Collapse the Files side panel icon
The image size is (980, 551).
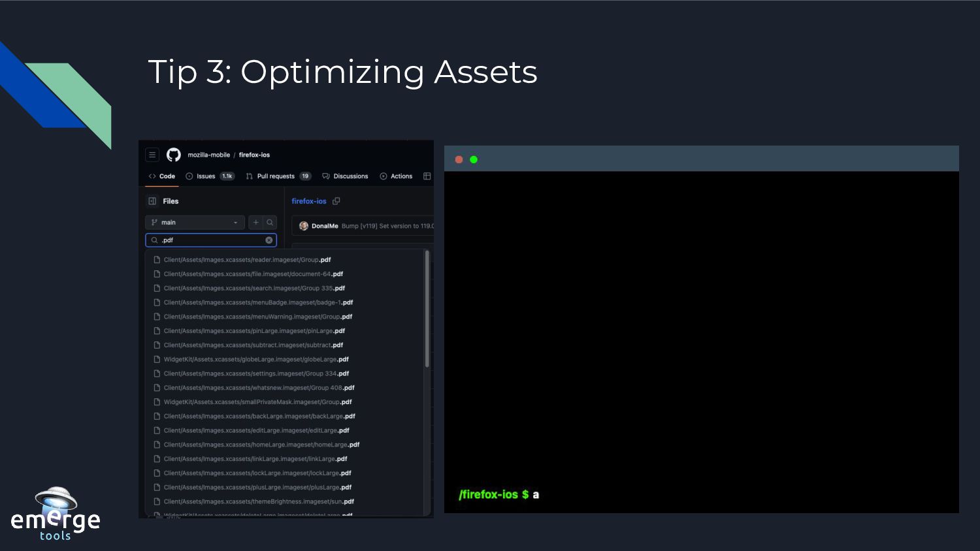[x=152, y=201]
